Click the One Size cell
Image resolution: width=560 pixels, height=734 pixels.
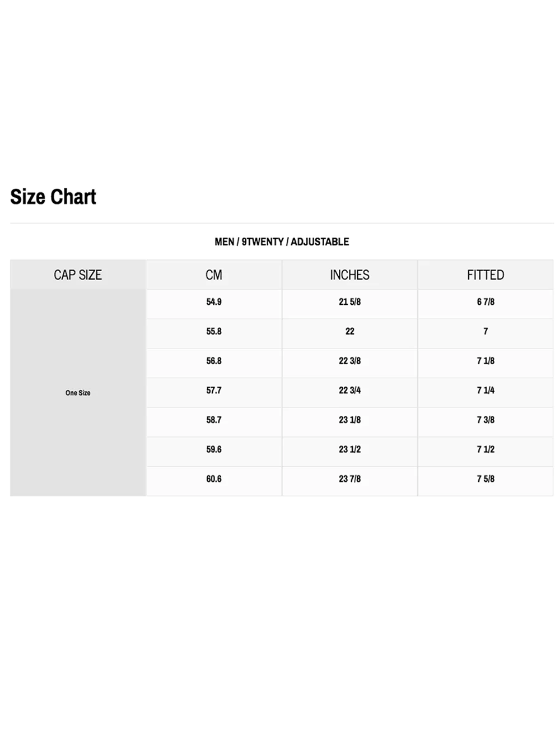tap(78, 393)
